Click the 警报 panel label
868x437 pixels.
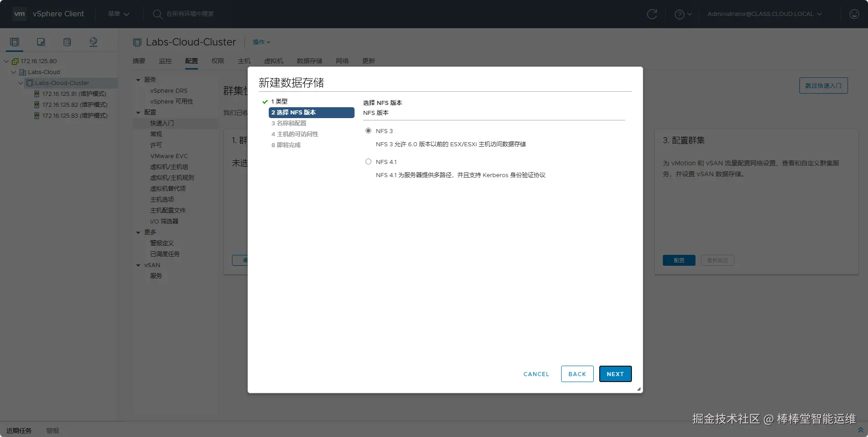(53, 431)
